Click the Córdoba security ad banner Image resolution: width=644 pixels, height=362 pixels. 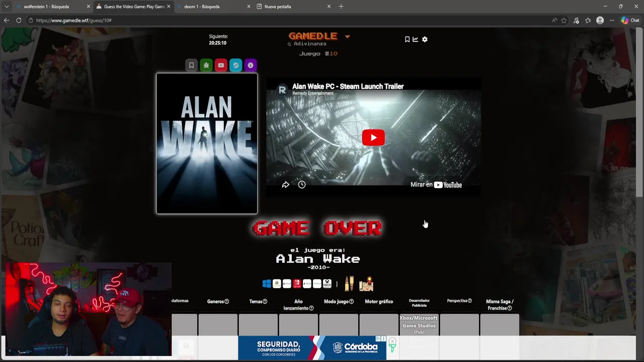point(312,348)
